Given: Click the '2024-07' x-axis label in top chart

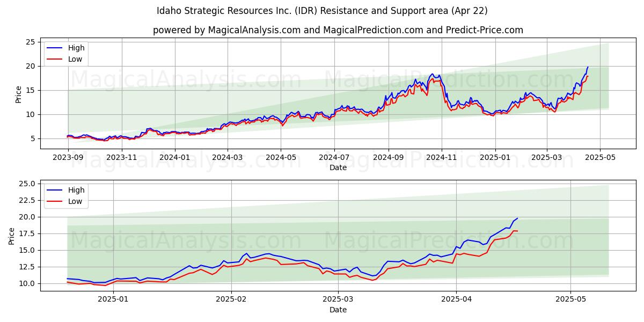Looking at the screenshot, I should point(334,157).
